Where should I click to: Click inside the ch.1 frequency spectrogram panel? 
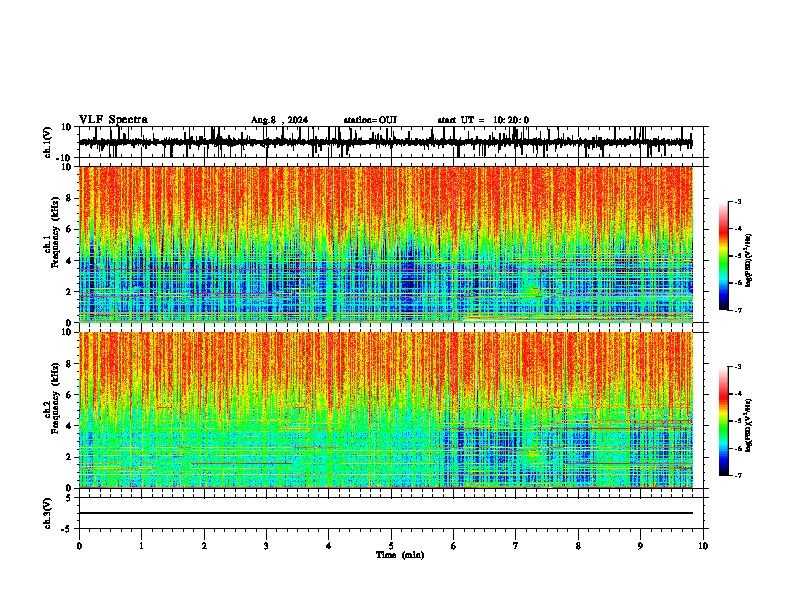(x=386, y=244)
